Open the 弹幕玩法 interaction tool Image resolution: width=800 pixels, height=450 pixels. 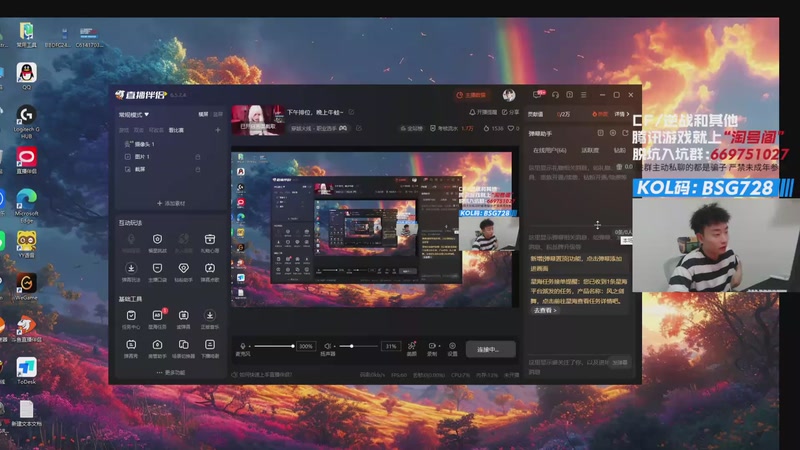131,271
